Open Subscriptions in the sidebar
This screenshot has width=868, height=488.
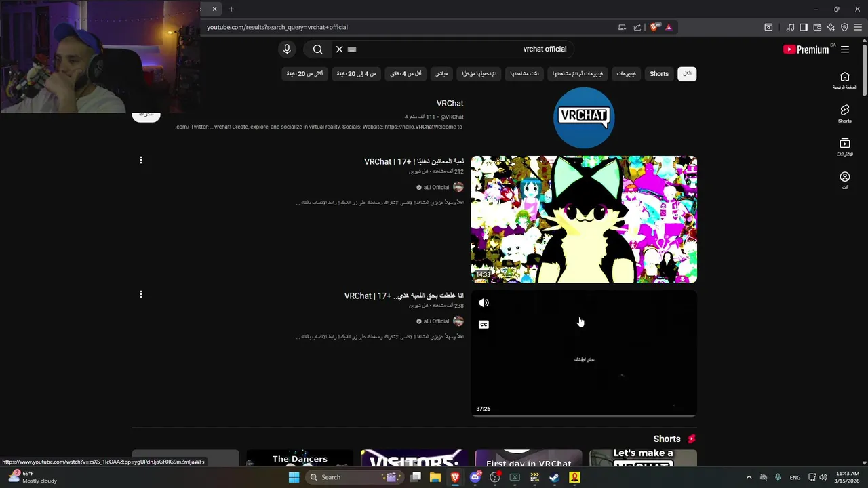pos(845,147)
